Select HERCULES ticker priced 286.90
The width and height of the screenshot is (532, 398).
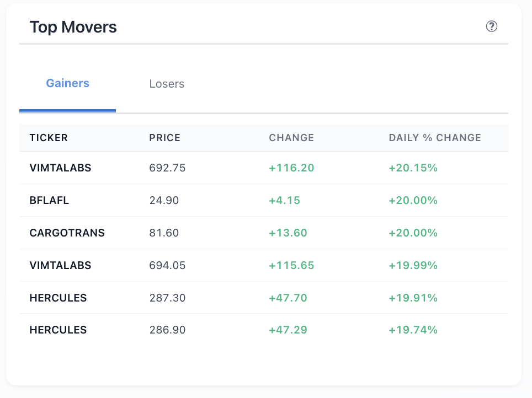point(58,330)
